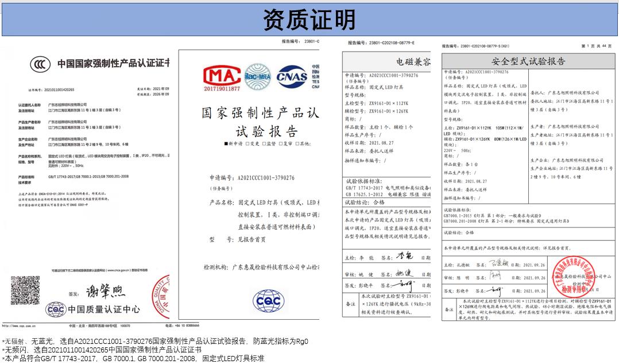Click report number 23801-C202108-08779-S(X01)
This screenshot has width=619, height=364.
[x=475, y=46]
